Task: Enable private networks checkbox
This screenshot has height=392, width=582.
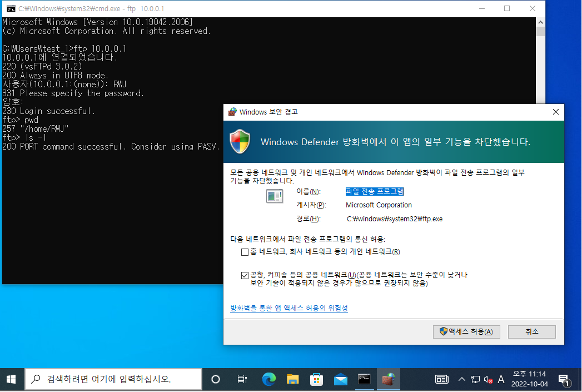Action: [245, 252]
